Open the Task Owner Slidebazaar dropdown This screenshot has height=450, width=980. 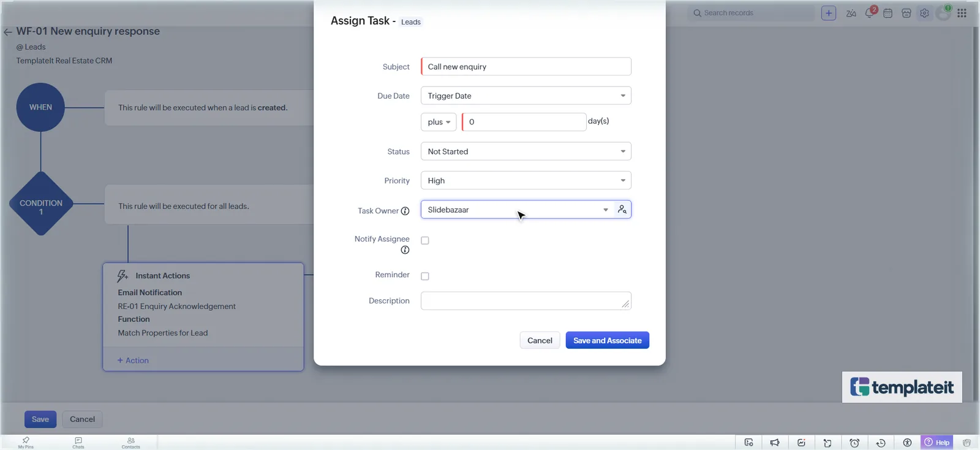pos(518,210)
